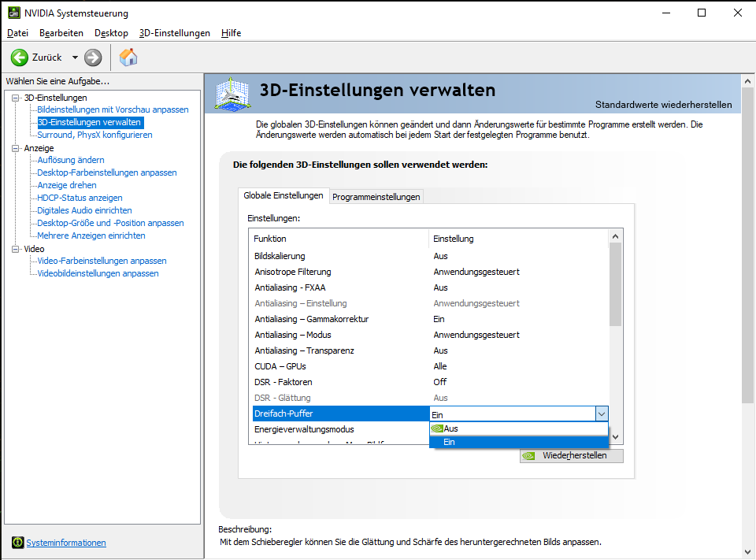Select Auflösung ändern in the task tree
The width and height of the screenshot is (756, 560).
pos(71,160)
